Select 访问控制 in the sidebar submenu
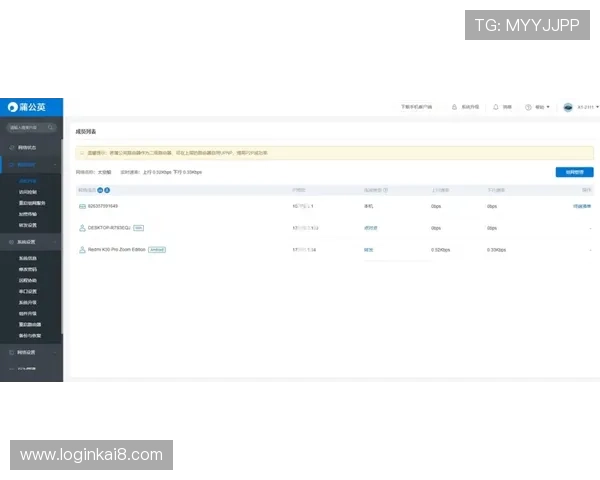 point(26,191)
